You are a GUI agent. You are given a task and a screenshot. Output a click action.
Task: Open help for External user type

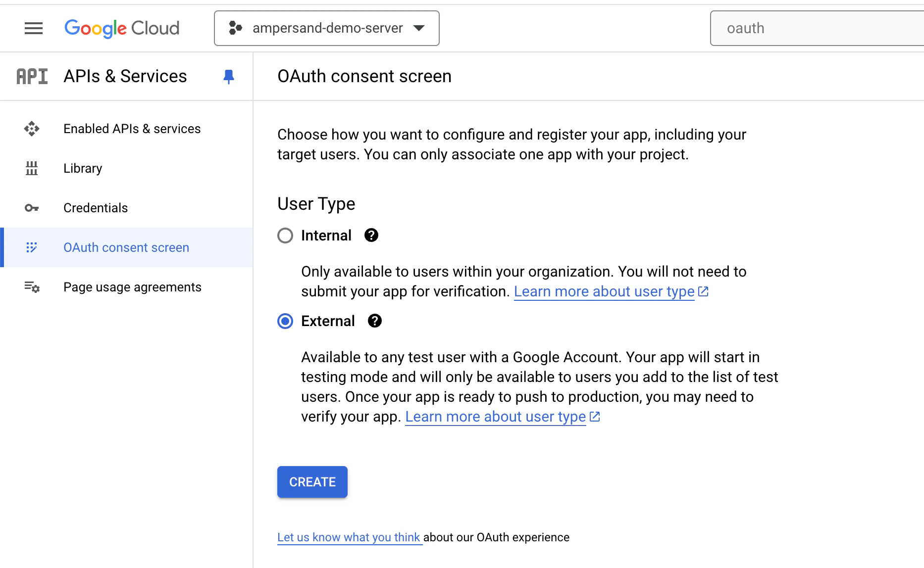coord(374,321)
